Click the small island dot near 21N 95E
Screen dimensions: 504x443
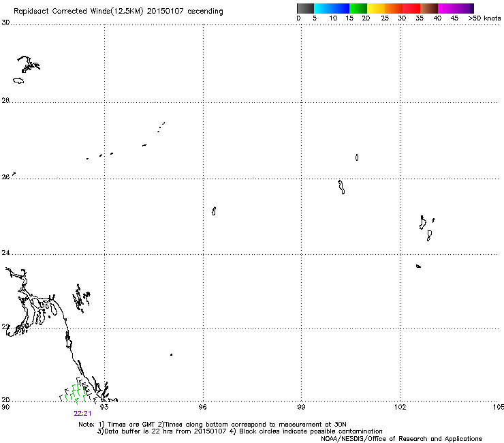[x=172, y=355]
